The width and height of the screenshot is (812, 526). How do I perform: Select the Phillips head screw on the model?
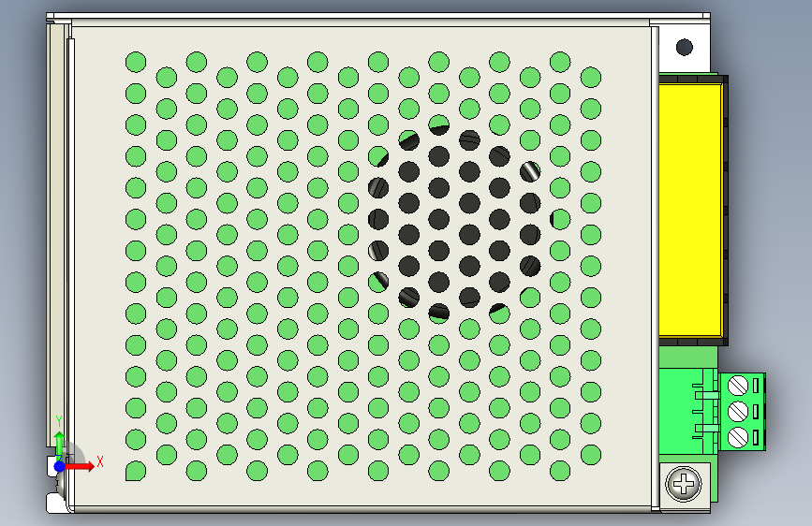[684, 484]
